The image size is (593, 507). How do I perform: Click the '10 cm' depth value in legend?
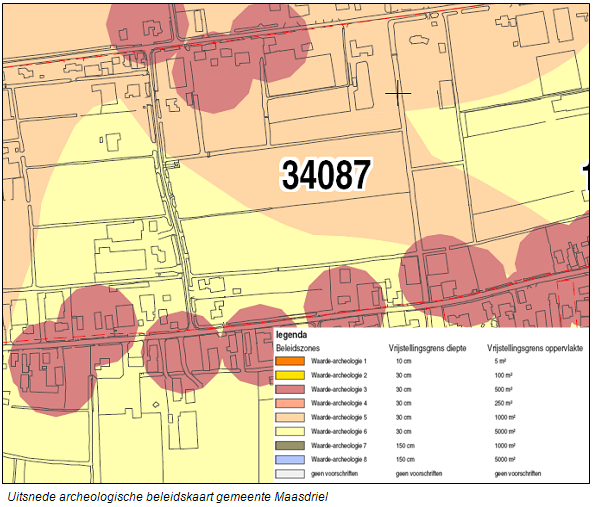[x=404, y=361]
